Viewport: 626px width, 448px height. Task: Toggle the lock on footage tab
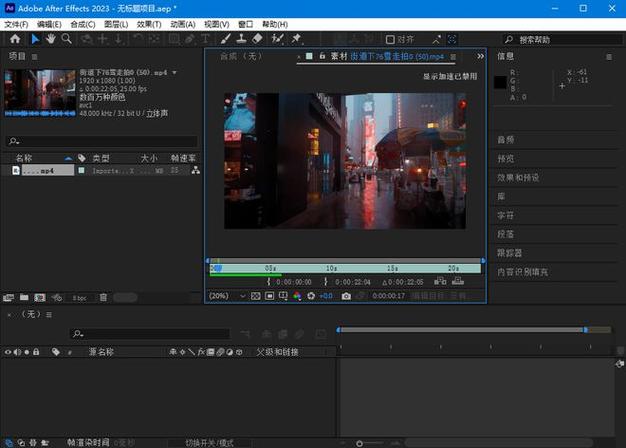[322, 56]
